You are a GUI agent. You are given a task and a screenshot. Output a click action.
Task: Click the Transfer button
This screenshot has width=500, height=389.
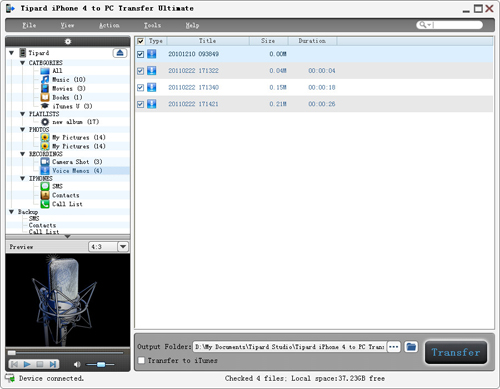point(456,352)
